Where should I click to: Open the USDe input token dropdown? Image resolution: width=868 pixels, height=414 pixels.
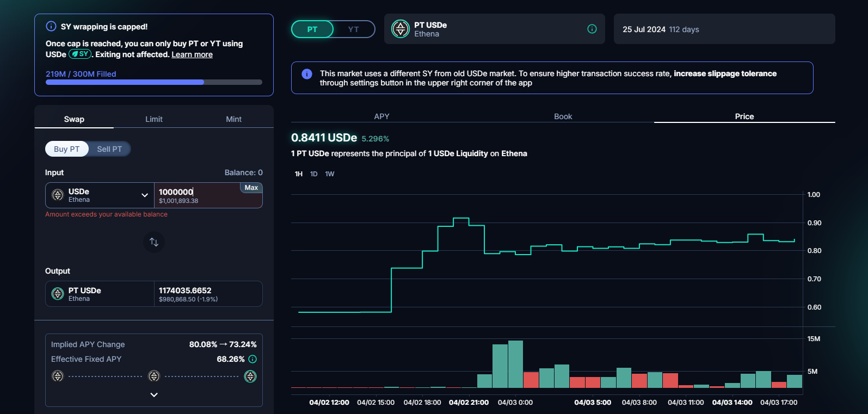coord(100,195)
